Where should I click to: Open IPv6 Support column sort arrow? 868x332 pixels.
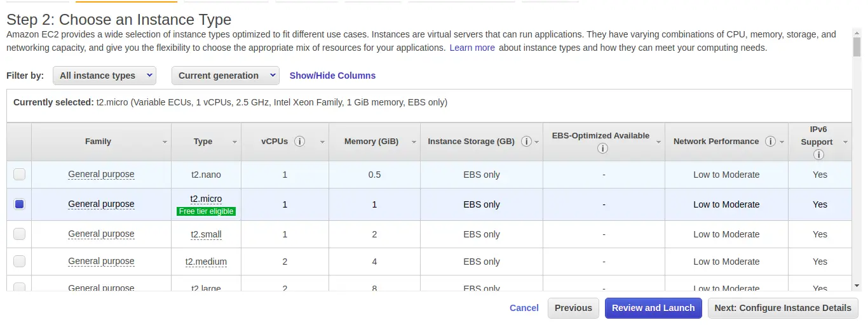pos(845,142)
